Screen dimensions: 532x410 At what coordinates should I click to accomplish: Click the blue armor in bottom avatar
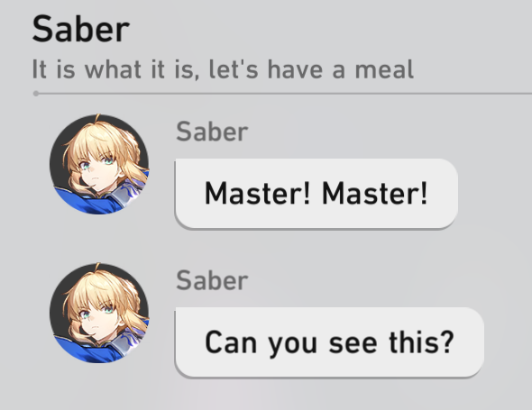coord(85,351)
